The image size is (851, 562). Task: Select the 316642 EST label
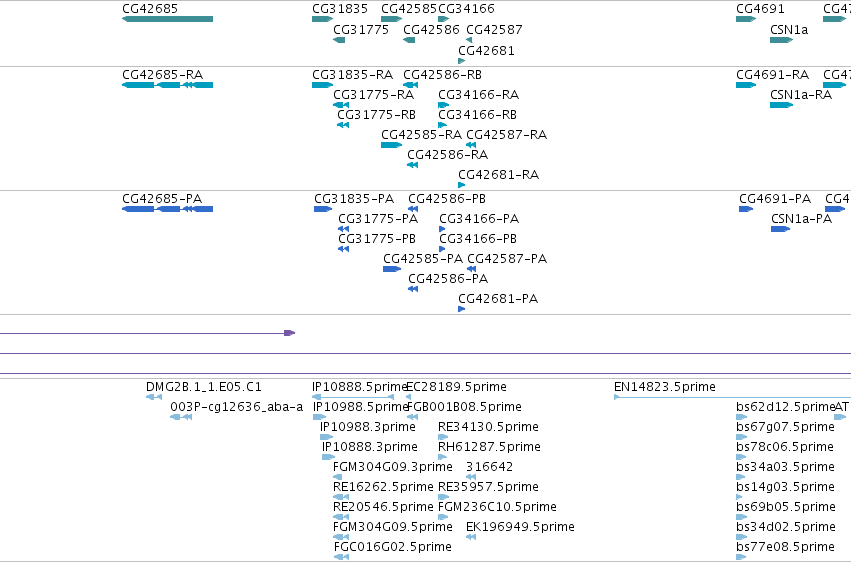coord(490,468)
